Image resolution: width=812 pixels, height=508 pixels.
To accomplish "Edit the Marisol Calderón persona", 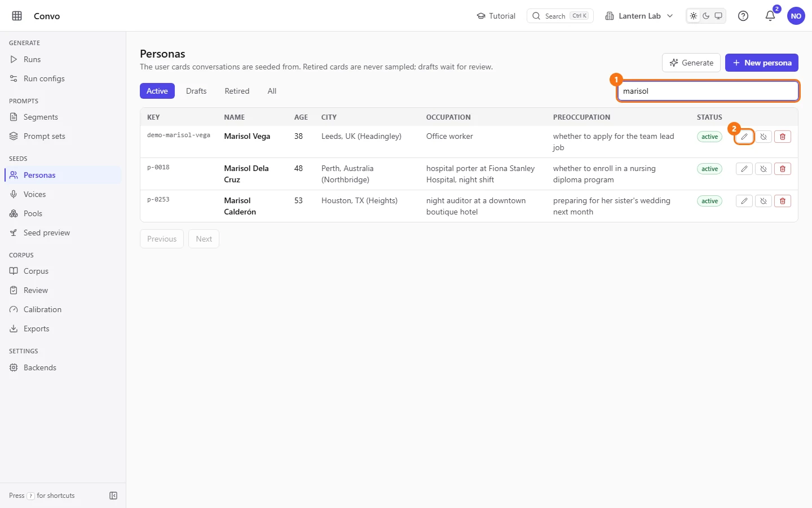I will 744,201.
